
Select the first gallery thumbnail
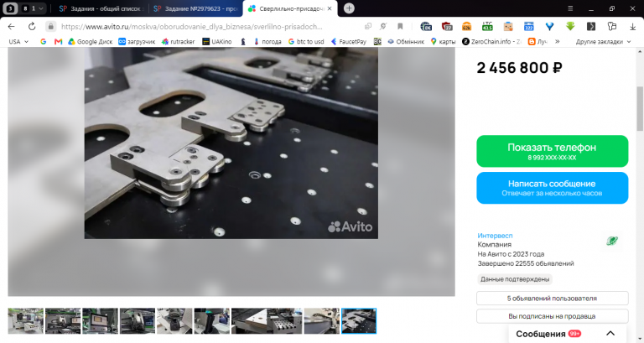point(25,321)
